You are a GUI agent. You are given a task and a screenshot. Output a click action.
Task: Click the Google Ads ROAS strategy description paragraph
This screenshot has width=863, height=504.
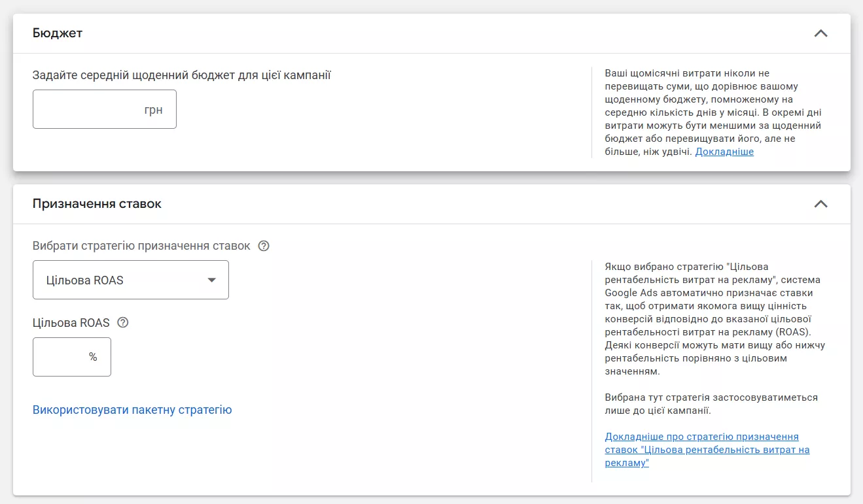point(714,319)
